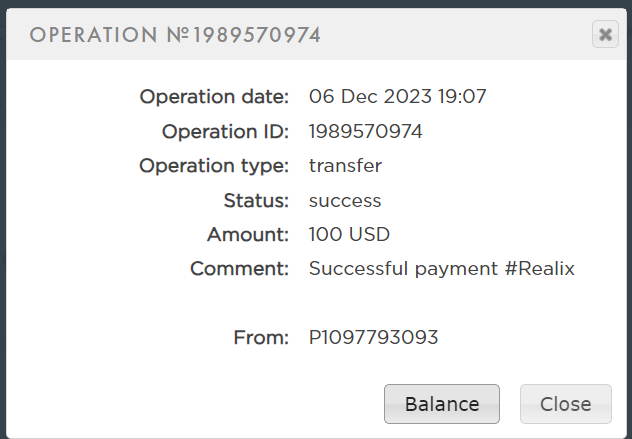Click the operation type value transfer

345,166
